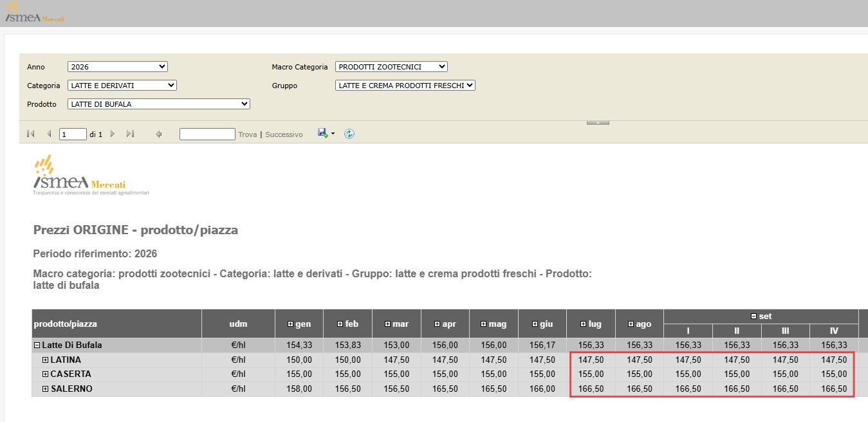This screenshot has width=868, height=422.
Task: Expand the gen month column
Action: point(290,324)
